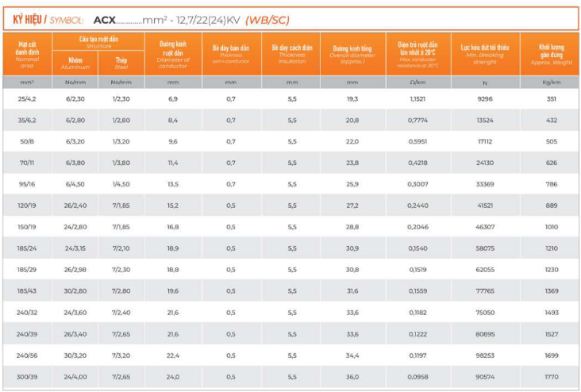581x392 pixels.
Task: Click the 25/4,2 nominal area cell
Action: pos(27,99)
